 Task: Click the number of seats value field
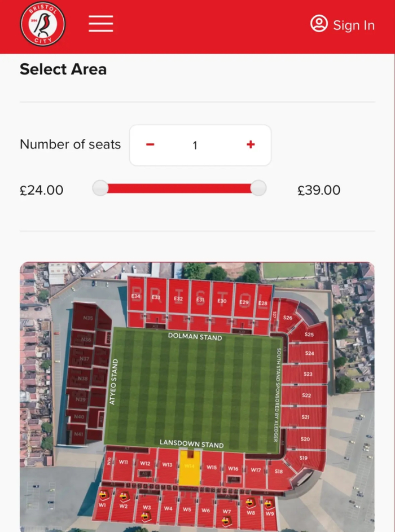[195, 146]
